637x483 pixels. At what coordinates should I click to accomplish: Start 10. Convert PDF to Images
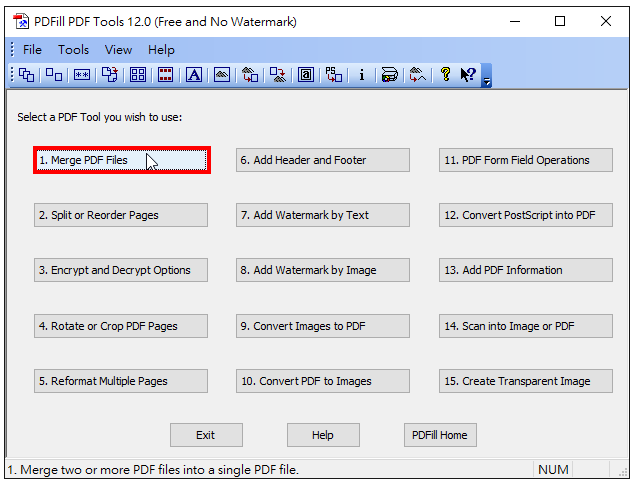click(x=323, y=381)
